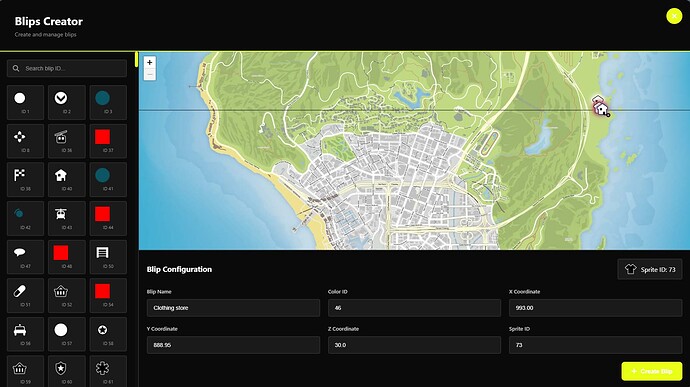Select the teal circle blip ID 3
The height and width of the screenshot is (387, 690).
pyautogui.click(x=108, y=102)
